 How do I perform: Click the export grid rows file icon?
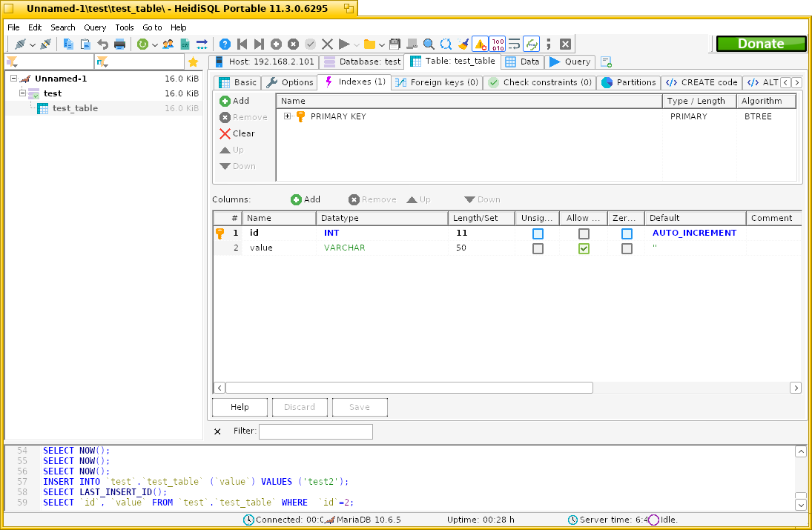[185, 44]
